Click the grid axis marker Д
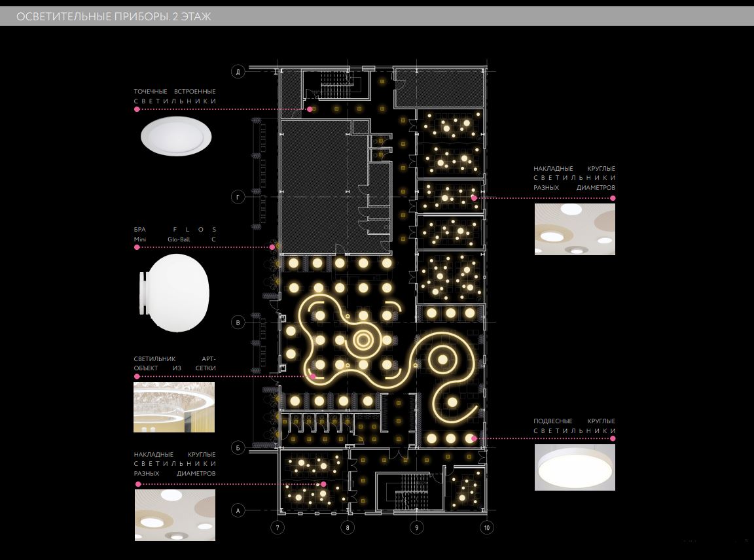 pos(239,72)
